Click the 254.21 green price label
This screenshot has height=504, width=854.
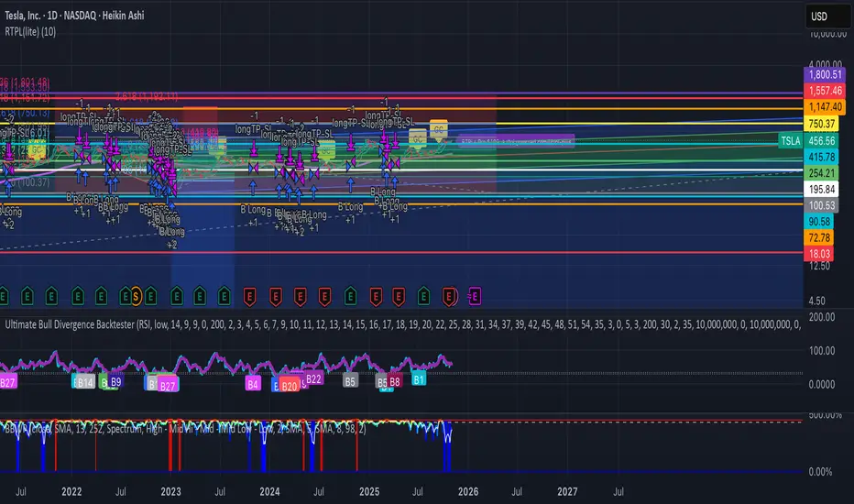pos(821,173)
